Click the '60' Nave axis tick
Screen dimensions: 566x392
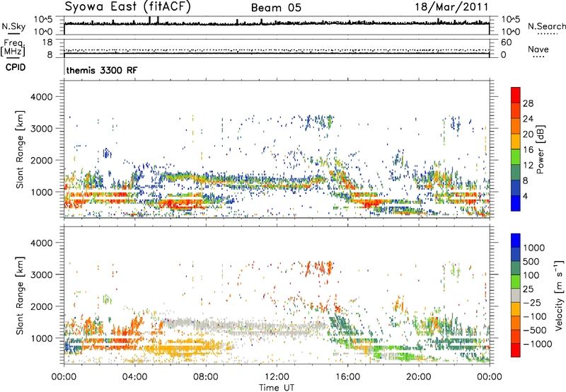506,42
